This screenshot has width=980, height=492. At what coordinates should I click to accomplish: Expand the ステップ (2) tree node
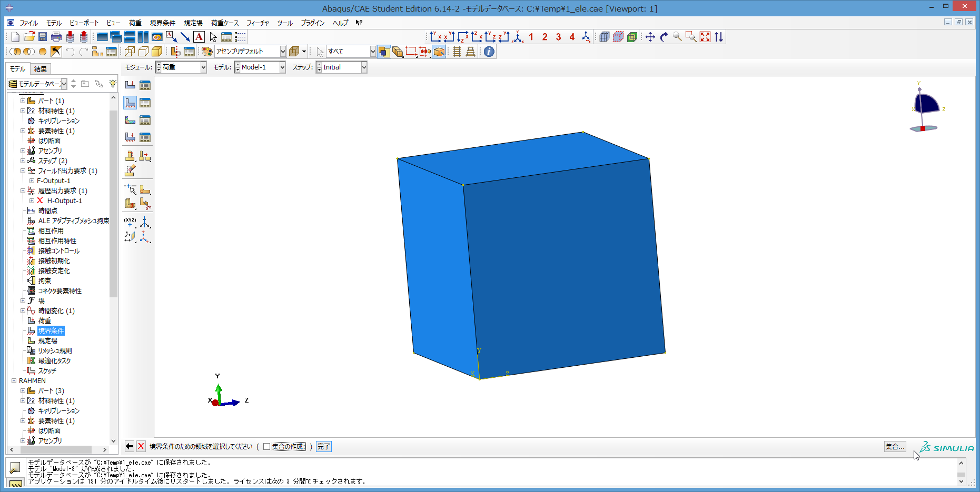click(23, 160)
